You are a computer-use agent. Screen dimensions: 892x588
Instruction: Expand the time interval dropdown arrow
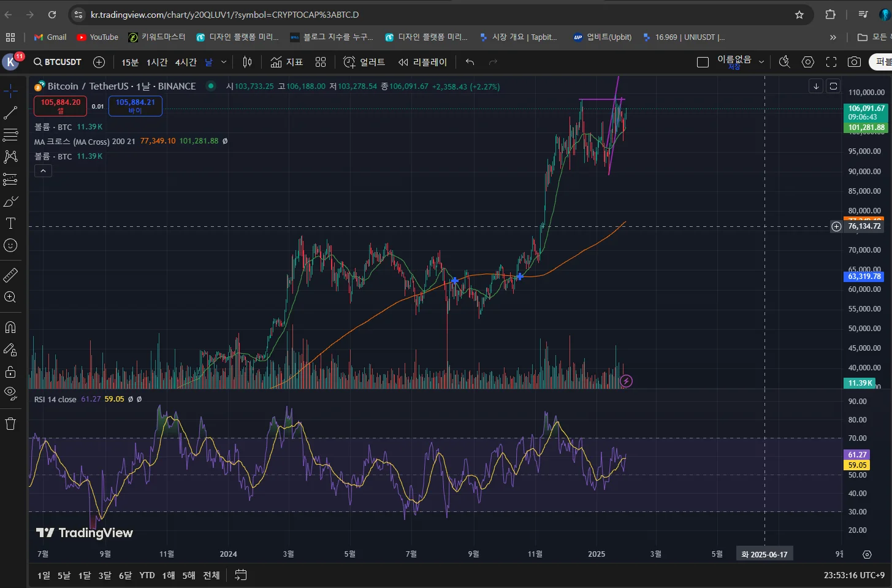(224, 62)
